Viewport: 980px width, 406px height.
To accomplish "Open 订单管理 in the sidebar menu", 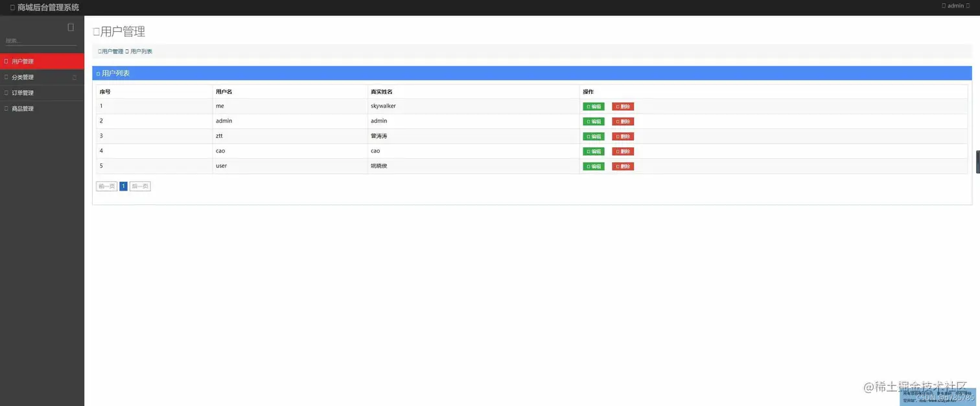I will click(x=42, y=93).
